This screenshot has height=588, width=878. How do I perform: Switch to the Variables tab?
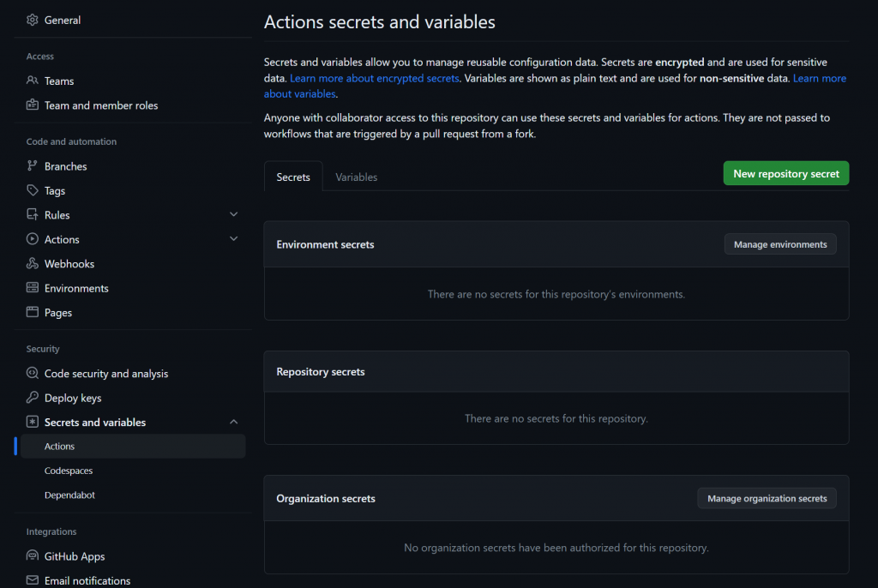[357, 177]
